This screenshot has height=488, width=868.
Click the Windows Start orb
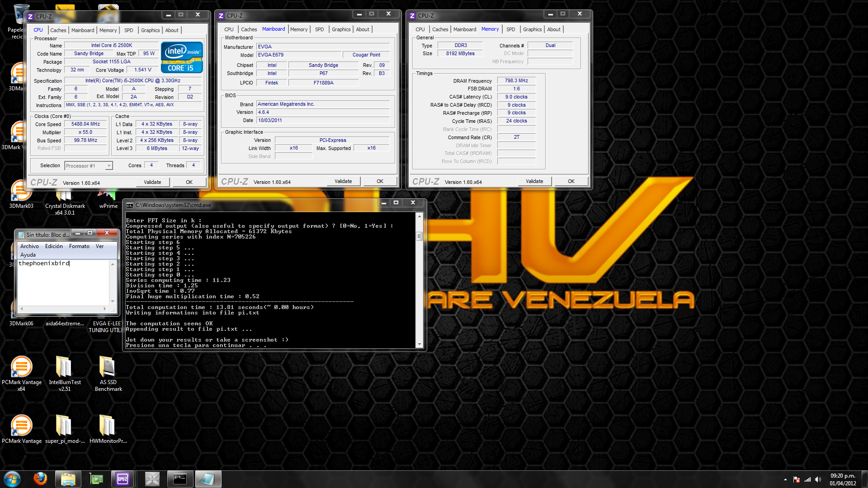coord(12,479)
